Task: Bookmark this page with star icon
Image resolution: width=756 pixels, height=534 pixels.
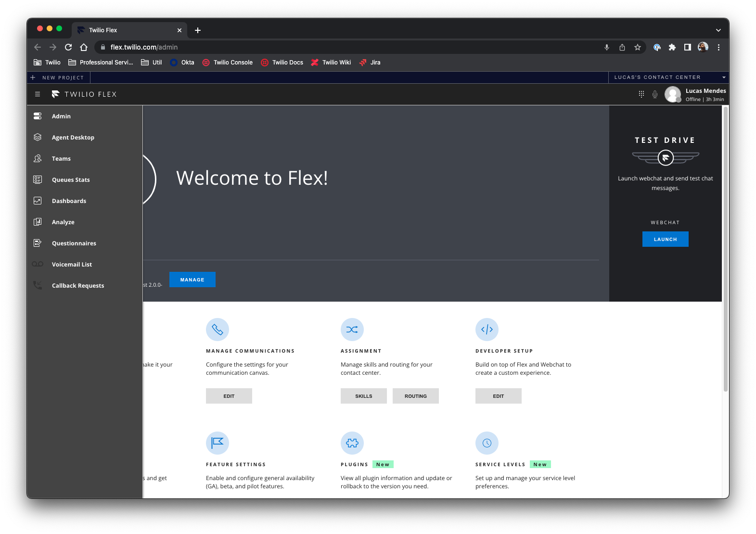Action: [638, 47]
